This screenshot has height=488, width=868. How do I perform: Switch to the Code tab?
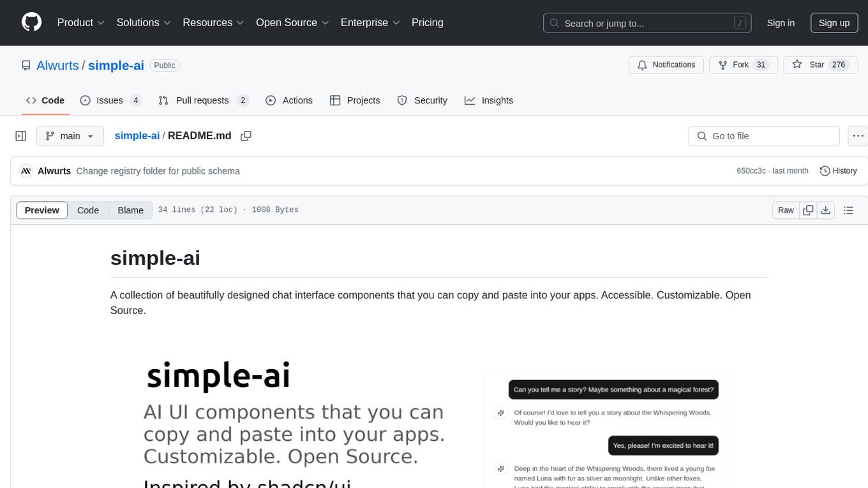[45, 100]
